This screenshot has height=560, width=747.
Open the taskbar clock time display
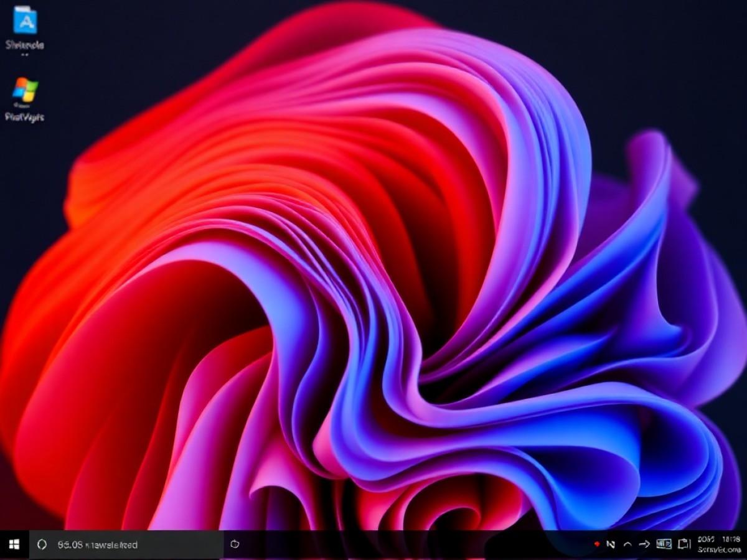point(730,539)
